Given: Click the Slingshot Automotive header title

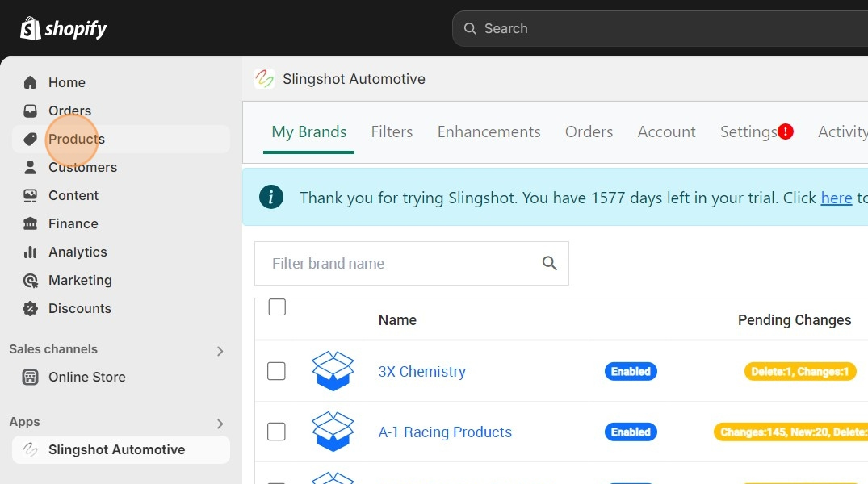Looking at the screenshot, I should point(354,78).
